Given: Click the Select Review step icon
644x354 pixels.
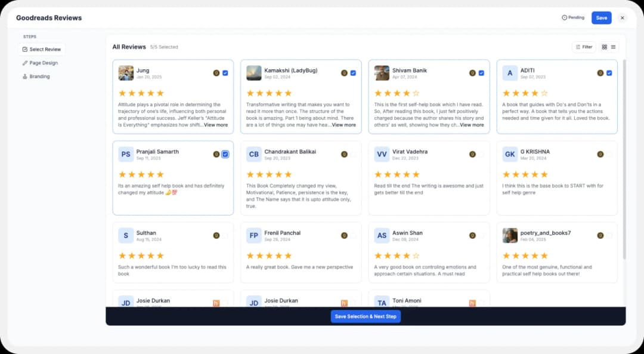Looking at the screenshot, I should click(x=24, y=50).
